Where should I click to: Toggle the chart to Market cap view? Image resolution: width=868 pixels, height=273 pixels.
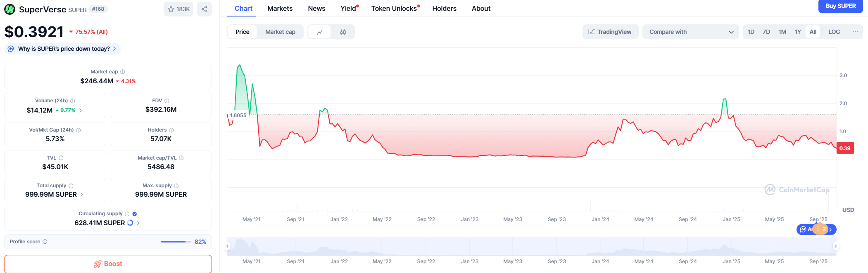[280, 32]
